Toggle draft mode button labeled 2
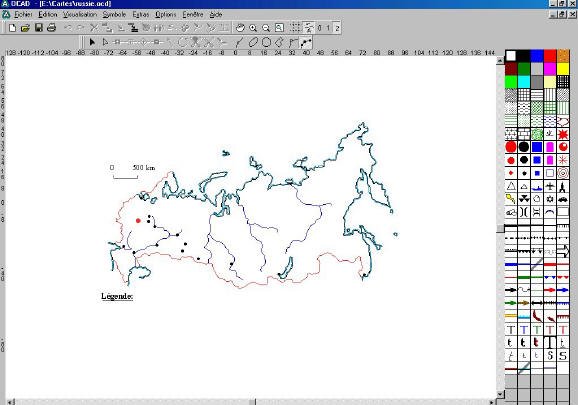 337,28
